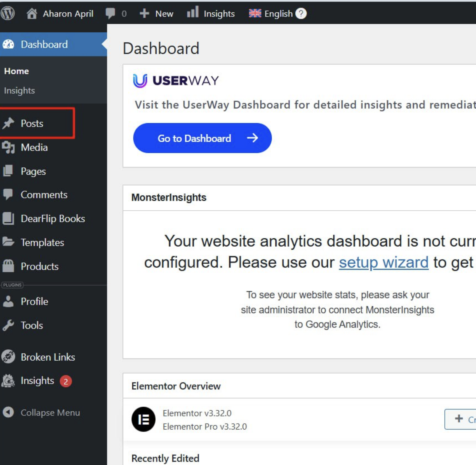
Task: Click the comments bubble icon in admin bar
Action: tap(110, 13)
